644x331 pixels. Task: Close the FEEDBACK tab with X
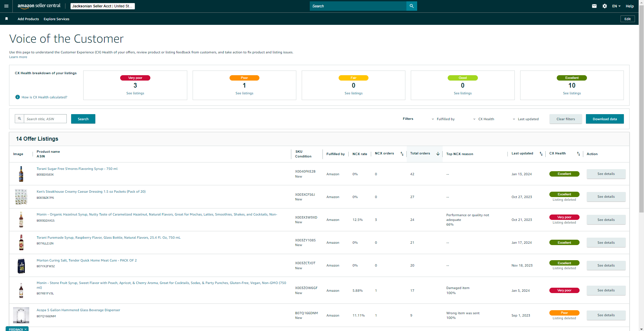(x=26, y=329)
